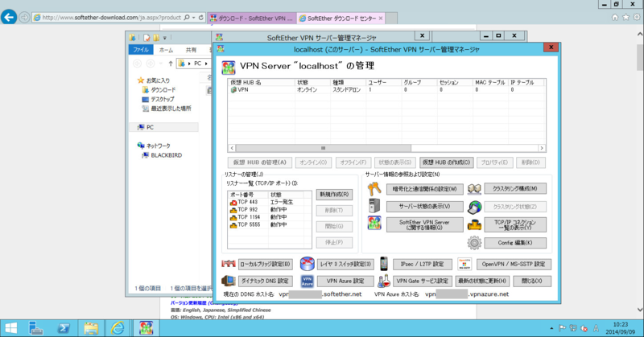Screen dimensions: 644x337
Task: Open Internet Explorer from the taskbar
Action: tap(118, 328)
